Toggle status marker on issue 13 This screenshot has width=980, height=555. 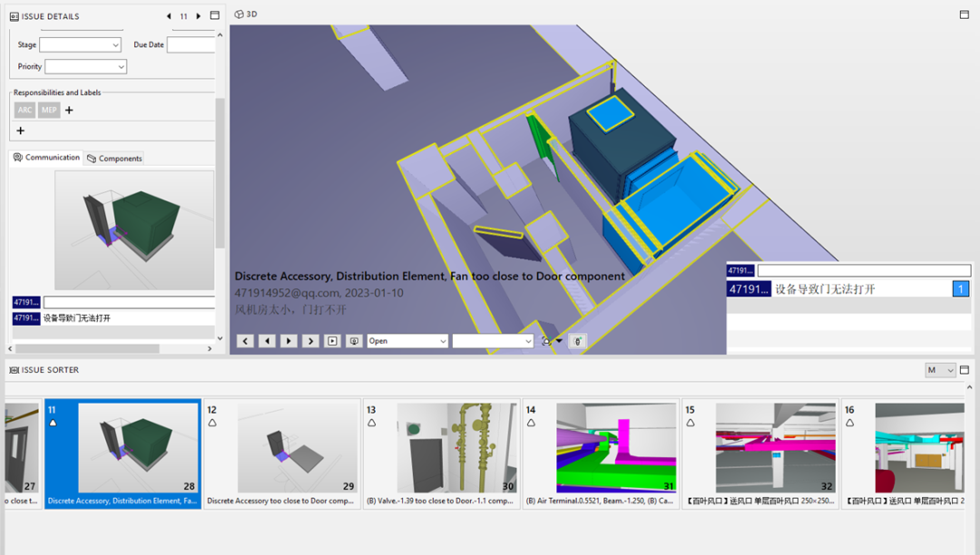click(372, 424)
